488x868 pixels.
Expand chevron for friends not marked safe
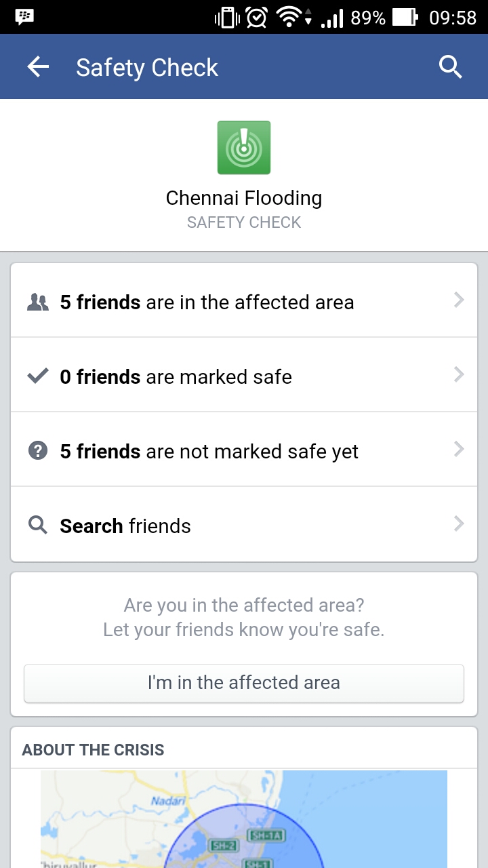point(459,450)
